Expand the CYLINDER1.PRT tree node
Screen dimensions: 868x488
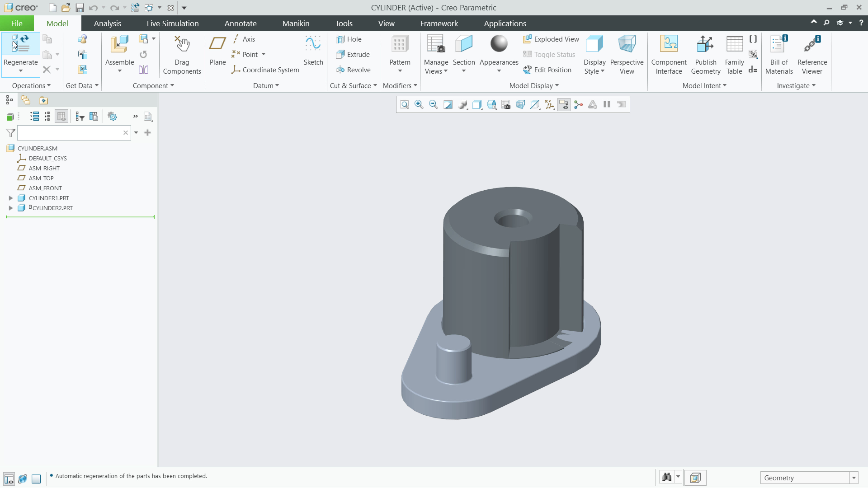pyautogui.click(x=10, y=198)
